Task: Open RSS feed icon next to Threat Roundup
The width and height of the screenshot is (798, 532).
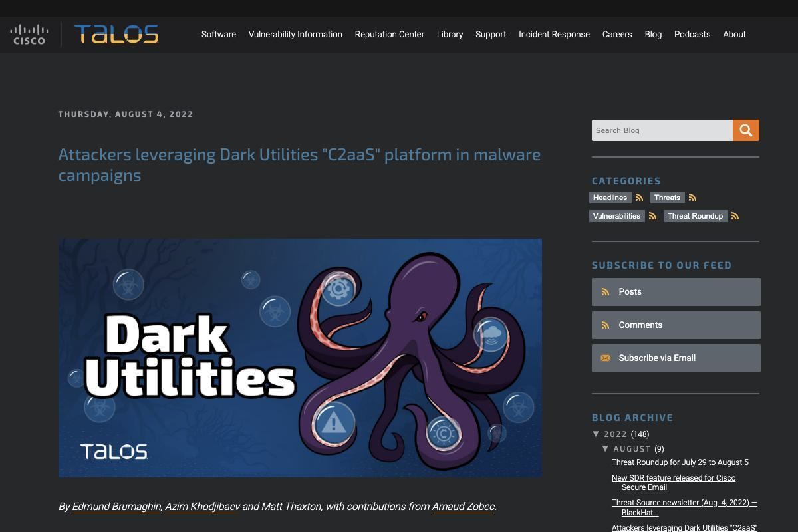Action: click(x=735, y=216)
